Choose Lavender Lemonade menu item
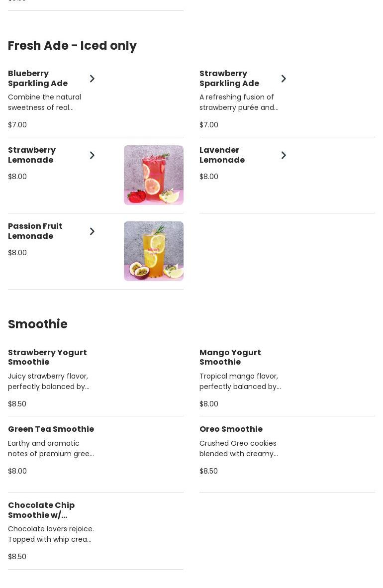Image resolution: width=383 pixels, height=588 pixels. point(222,155)
